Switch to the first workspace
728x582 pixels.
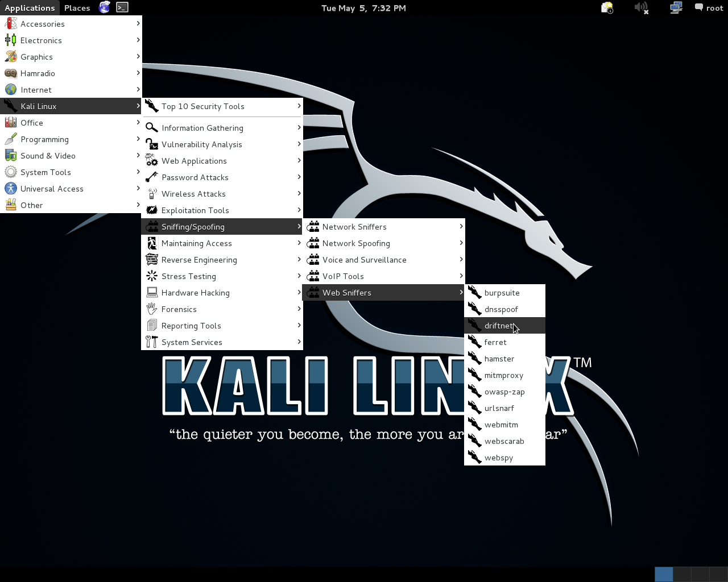coord(664,574)
